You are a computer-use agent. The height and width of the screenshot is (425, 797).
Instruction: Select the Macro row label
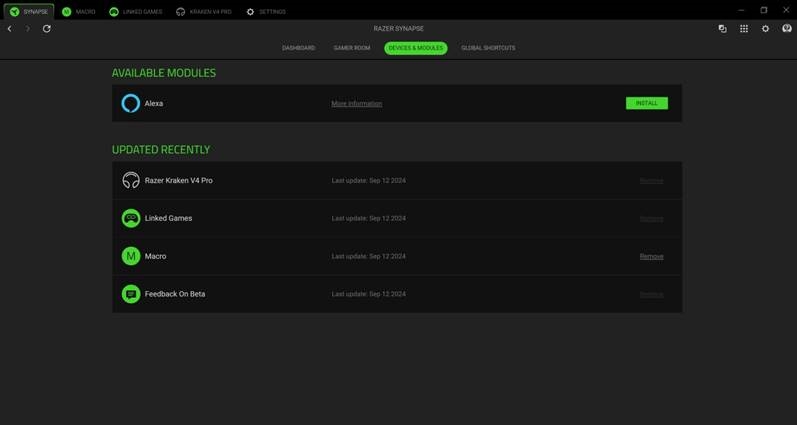[155, 256]
